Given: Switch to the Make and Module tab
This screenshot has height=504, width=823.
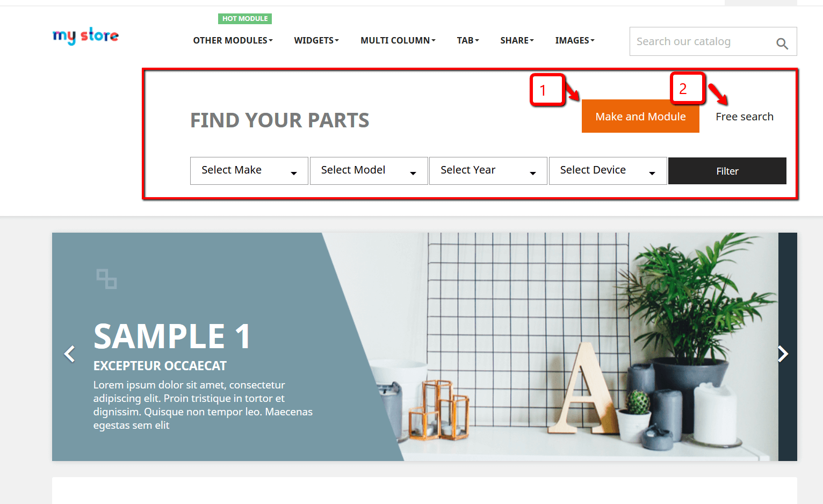Looking at the screenshot, I should (x=640, y=116).
